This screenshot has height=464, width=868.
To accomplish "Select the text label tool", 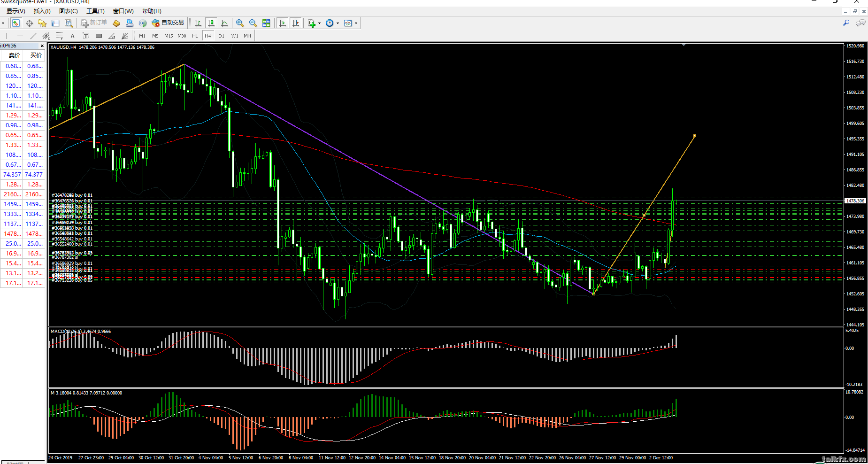I will (85, 36).
